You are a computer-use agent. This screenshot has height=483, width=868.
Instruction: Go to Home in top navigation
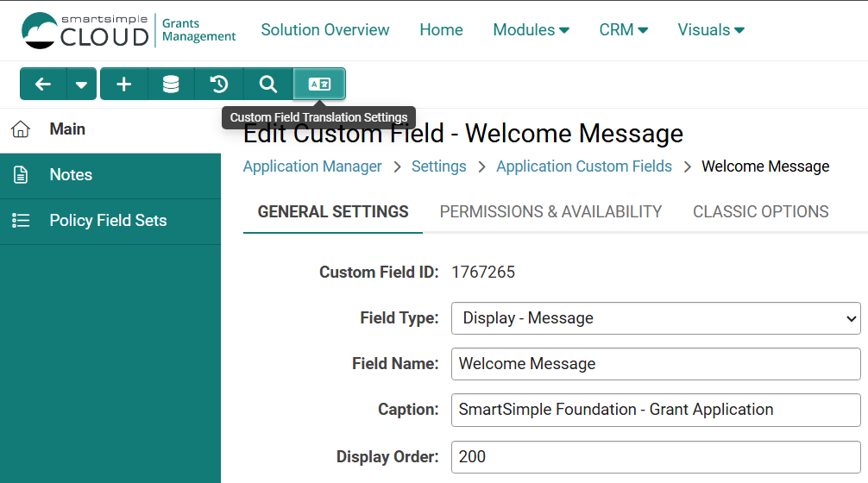click(x=441, y=30)
